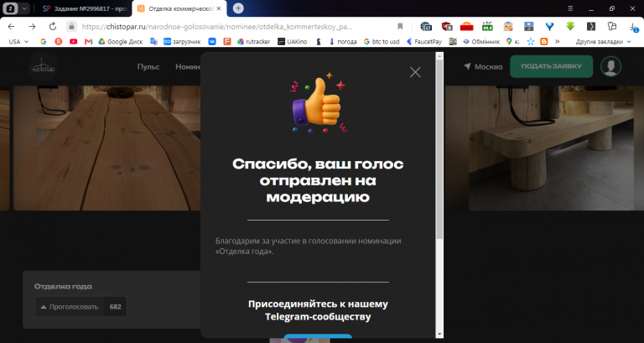This screenshot has width=644, height=343.
Task: Open the VK bookmark
Action: (x=212, y=41)
